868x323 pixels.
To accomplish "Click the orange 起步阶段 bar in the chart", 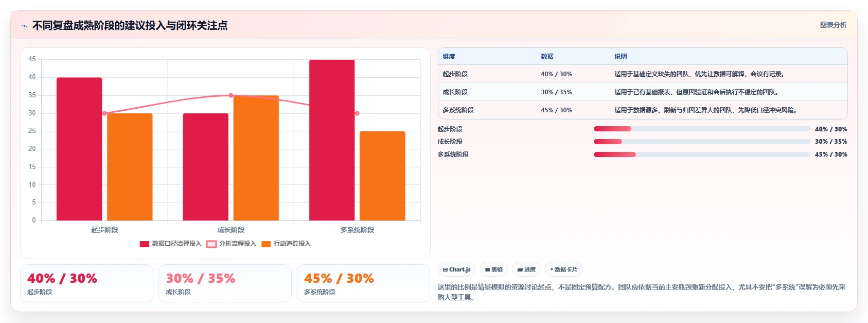I will click(x=130, y=167).
